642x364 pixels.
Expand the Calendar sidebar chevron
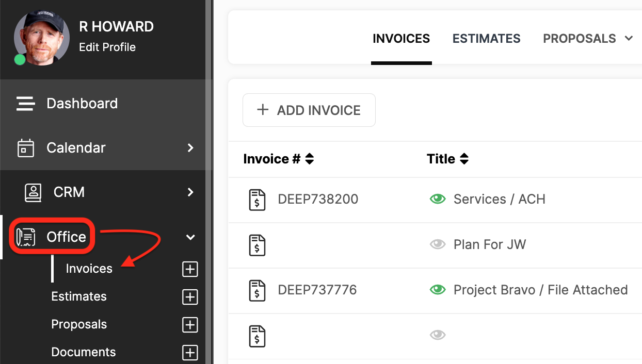point(190,147)
